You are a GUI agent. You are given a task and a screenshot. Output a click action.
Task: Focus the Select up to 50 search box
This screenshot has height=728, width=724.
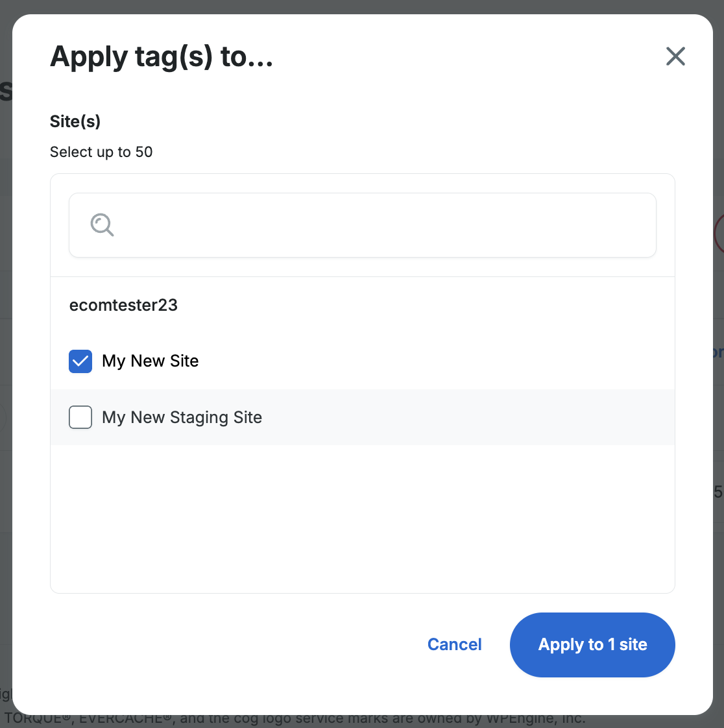[x=363, y=225]
